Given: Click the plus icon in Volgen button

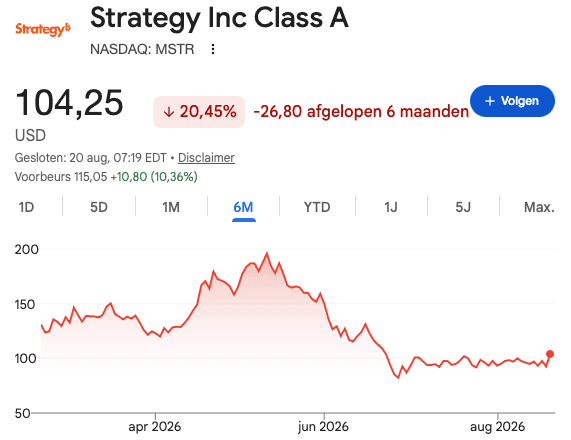Looking at the screenshot, I should [x=490, y=101].
